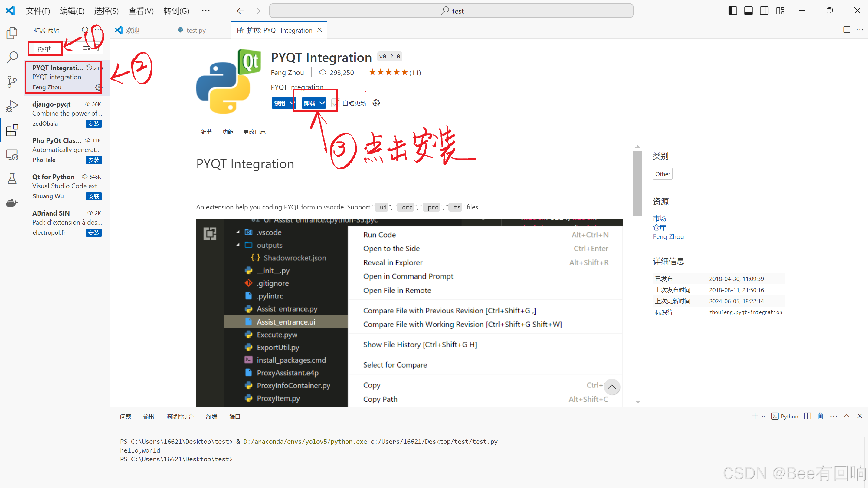This screenshot has width=868, height=488.
Task: Open the 文件(F) menu
Action: coord(38,11)
